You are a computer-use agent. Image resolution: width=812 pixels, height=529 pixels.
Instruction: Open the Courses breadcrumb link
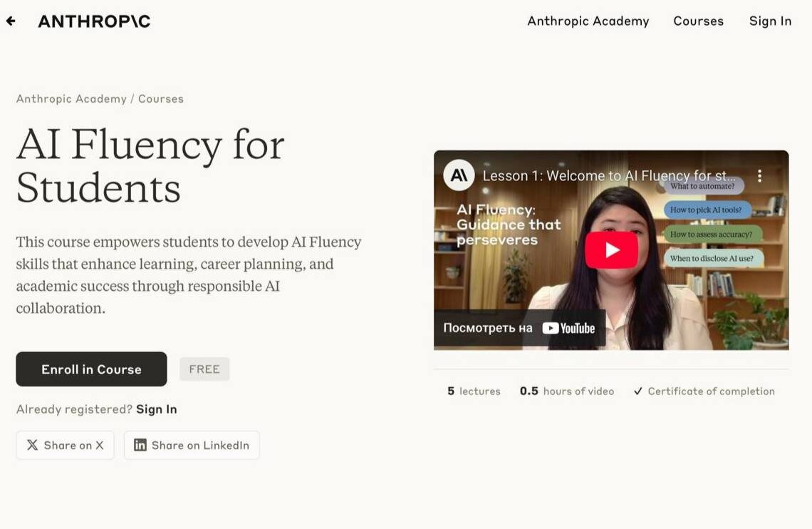tap(160, 99)
